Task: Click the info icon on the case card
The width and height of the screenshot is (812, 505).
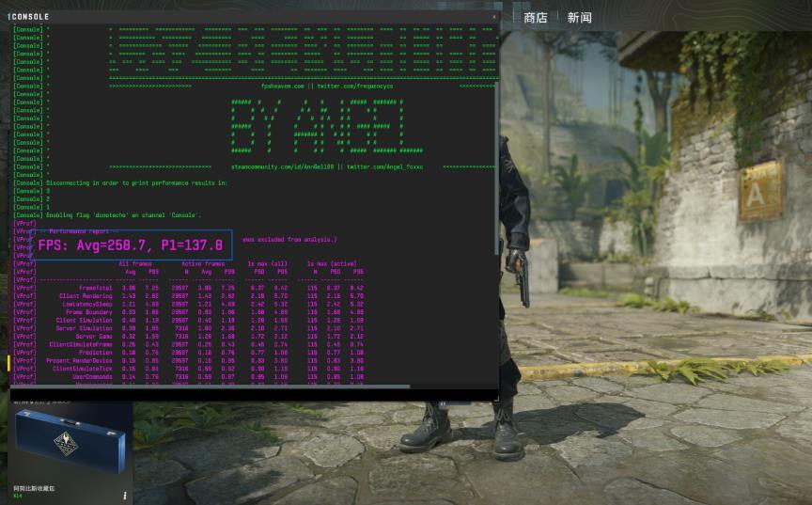Action: click(125, 496)
